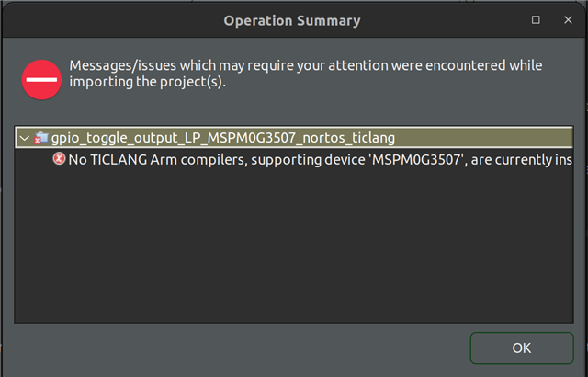Click the Operation Summary title text

pos(292,20)
